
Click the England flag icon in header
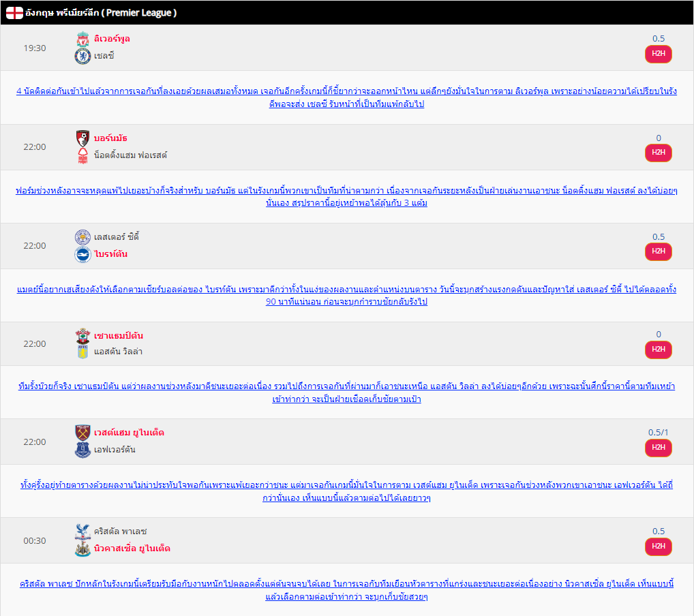(14, 13)
